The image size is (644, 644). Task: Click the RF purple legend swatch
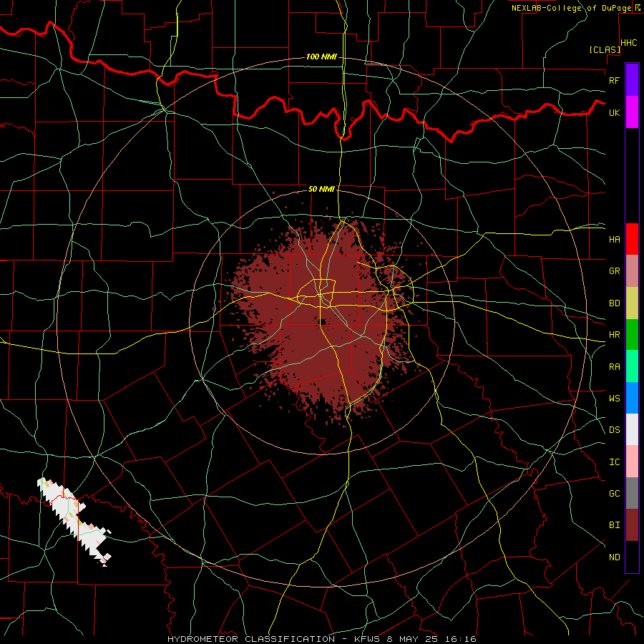632,80
